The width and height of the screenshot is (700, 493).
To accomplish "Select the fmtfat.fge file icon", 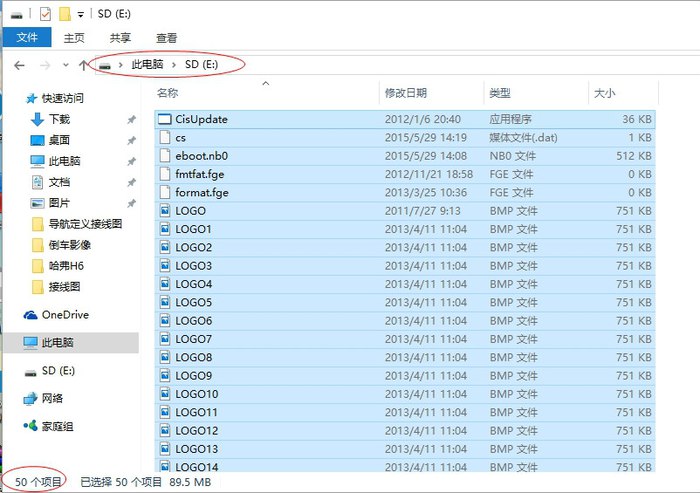I will pos(165,174).
